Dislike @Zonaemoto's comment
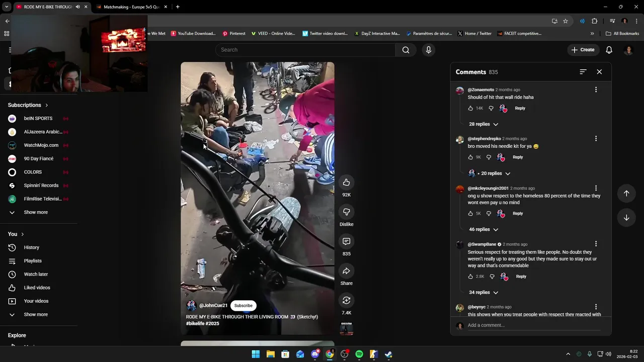The height and width of the screenshot is (362, 644). coord(492,108)
